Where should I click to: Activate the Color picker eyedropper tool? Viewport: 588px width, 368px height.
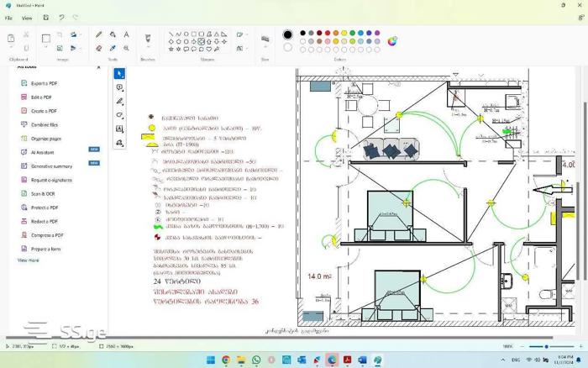pos(113,48)
